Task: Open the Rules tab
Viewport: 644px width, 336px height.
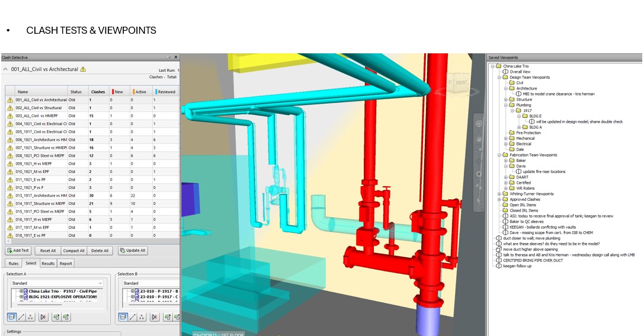Action: (13, 263)
